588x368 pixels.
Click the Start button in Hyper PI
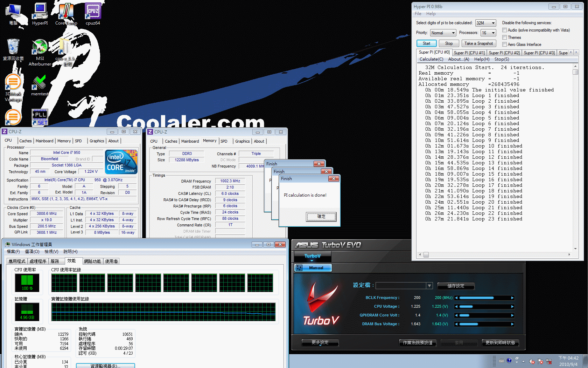[426, 43]
